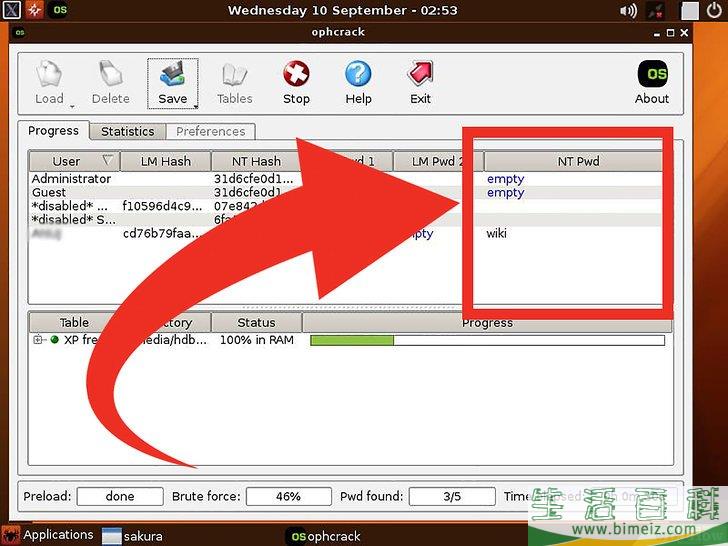
Task: Click the Delete toolbar icon
Action: pyautogui.click(x=110, y=74)
